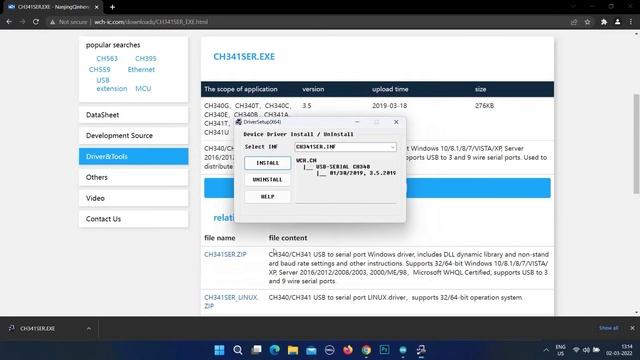Select the Driver&Tools sidebar item
The image size is (640, 360).
tap(133, 156)
